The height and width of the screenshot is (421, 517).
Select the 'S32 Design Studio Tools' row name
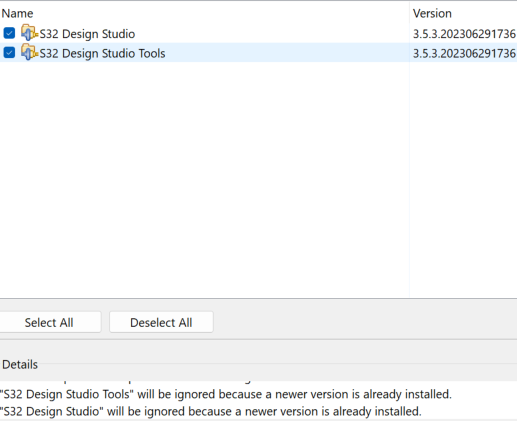pyautogui.click(x=102, y=54)
